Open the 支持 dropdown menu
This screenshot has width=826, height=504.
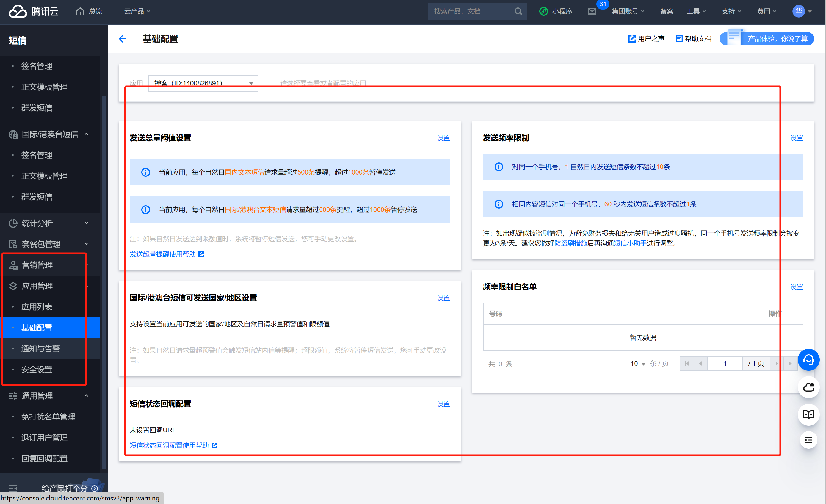click(731, 11)
